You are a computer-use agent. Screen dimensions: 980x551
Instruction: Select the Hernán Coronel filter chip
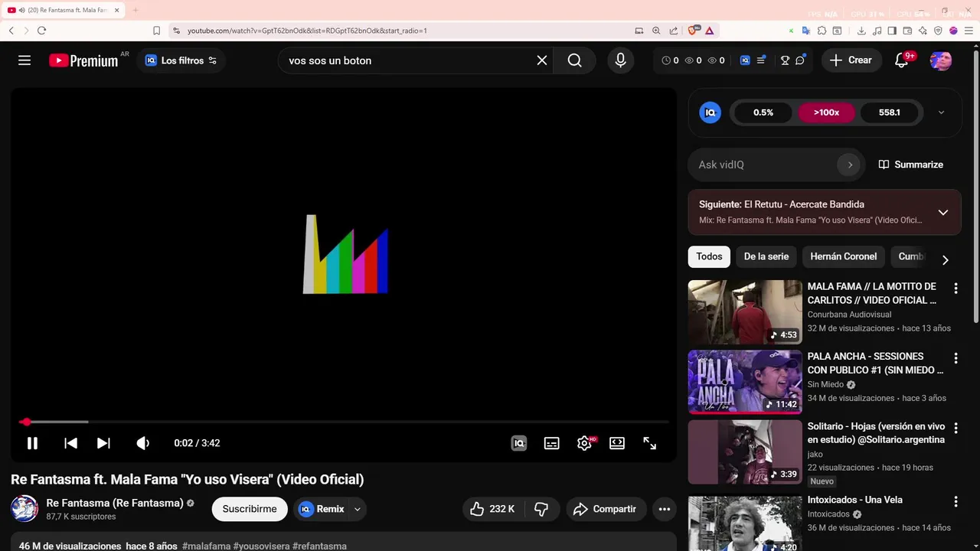point(844,256)
